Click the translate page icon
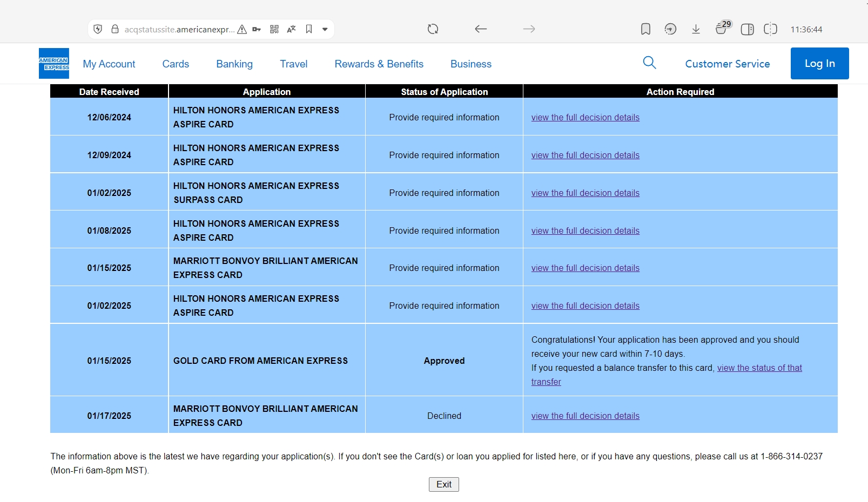868x502 pixels. (x=291, y=29)
